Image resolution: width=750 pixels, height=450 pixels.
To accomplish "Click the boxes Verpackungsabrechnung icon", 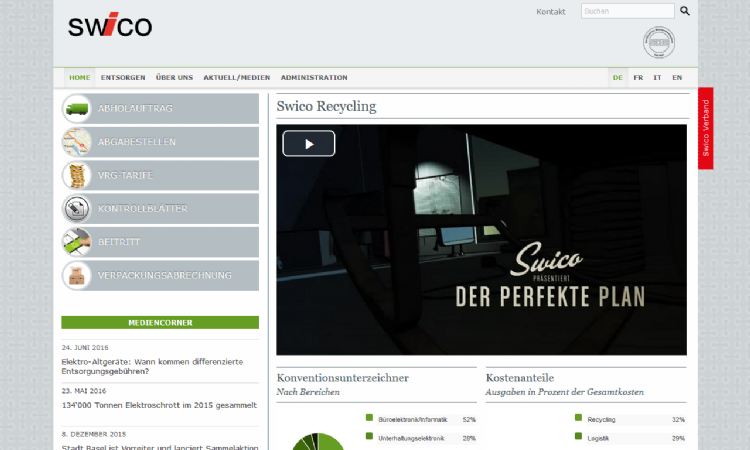I will tap(77, 274).
